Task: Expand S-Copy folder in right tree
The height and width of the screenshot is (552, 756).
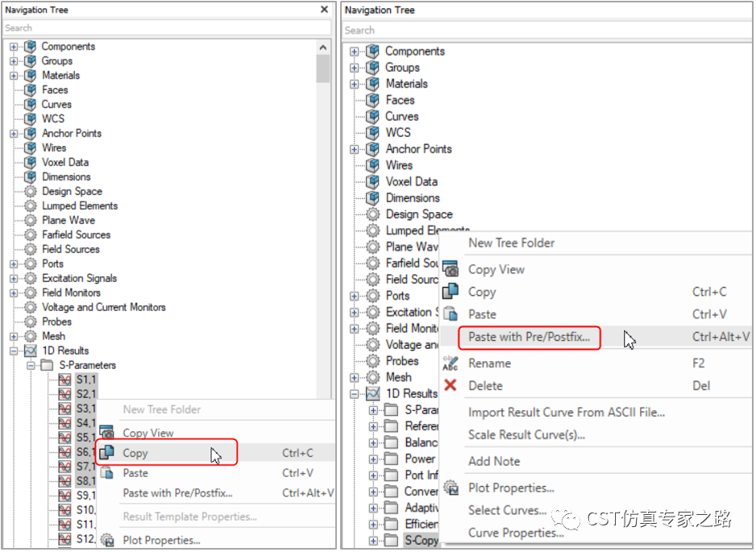Action: click(x=373, y=541)
